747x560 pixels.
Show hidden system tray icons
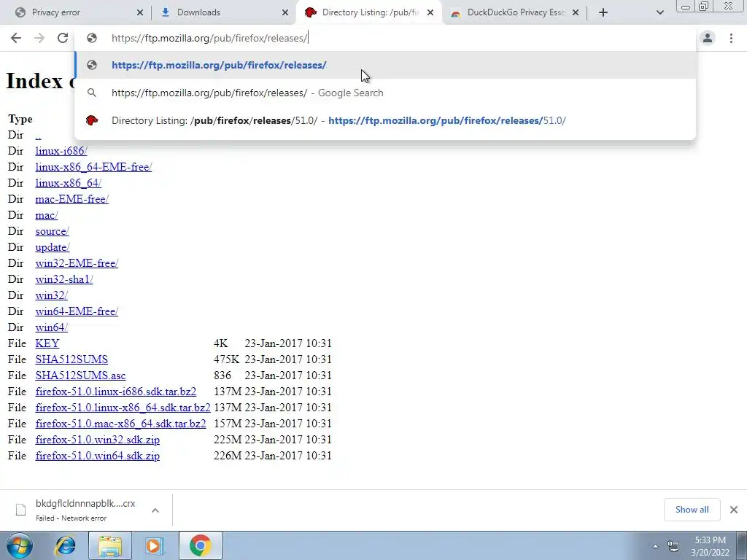pyautogui.click(x=656, y=547)
